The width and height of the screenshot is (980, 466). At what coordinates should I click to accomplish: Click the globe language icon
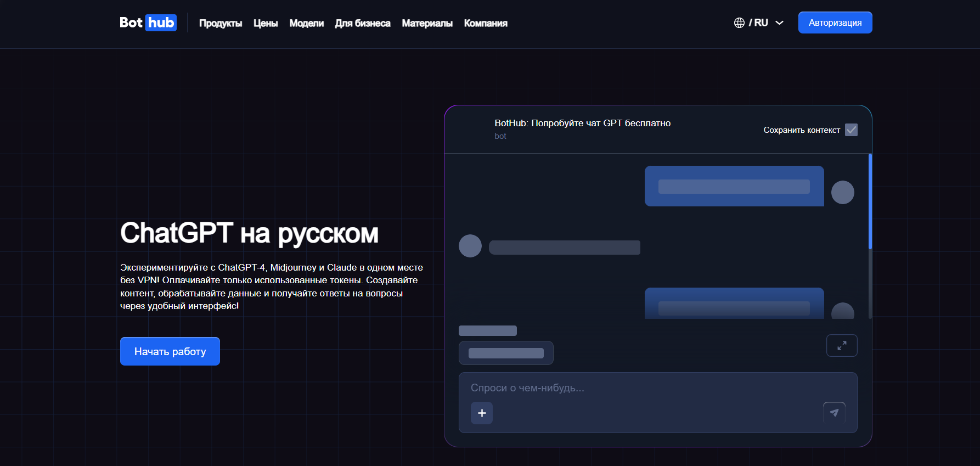739,23
